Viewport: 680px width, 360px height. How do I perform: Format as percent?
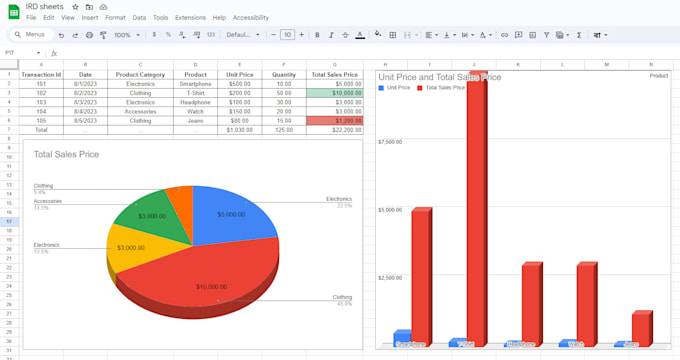pos(168,35)
